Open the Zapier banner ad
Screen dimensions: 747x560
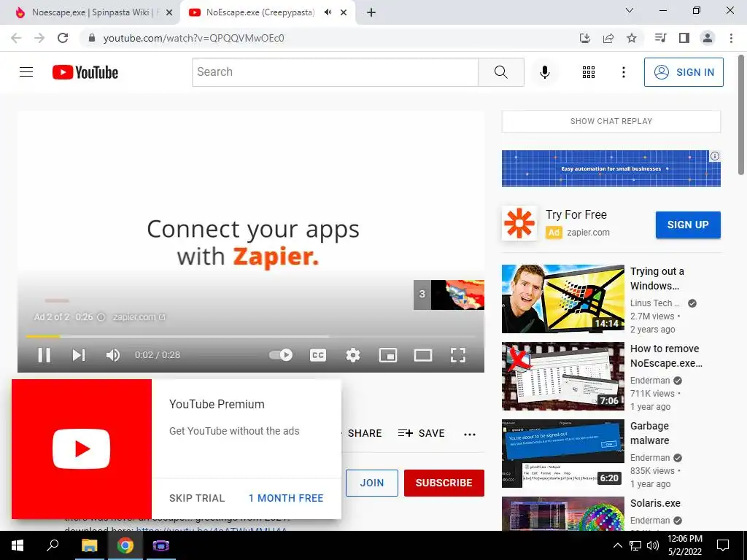[611, 168]
